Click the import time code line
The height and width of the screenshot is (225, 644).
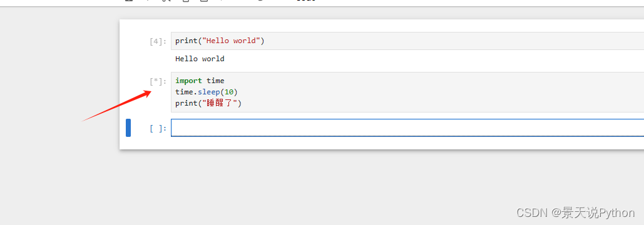click(200, 81)
